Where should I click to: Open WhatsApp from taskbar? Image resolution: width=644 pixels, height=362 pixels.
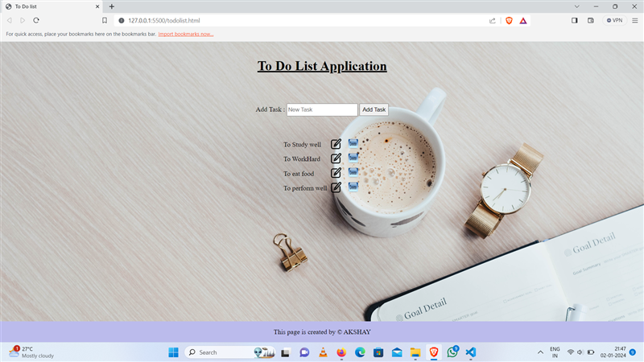[452, 352]
